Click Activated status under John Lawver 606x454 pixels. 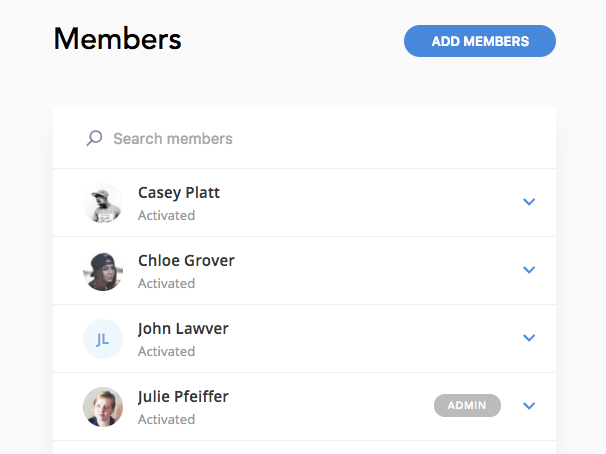[x=167, y=352]
